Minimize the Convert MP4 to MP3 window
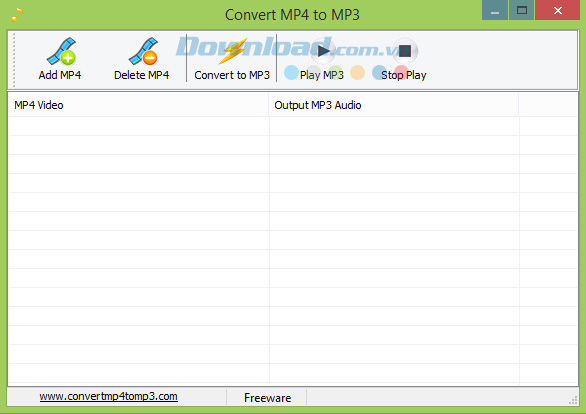The width and height of the screenshot is (586, 414). tap(495, 10)
